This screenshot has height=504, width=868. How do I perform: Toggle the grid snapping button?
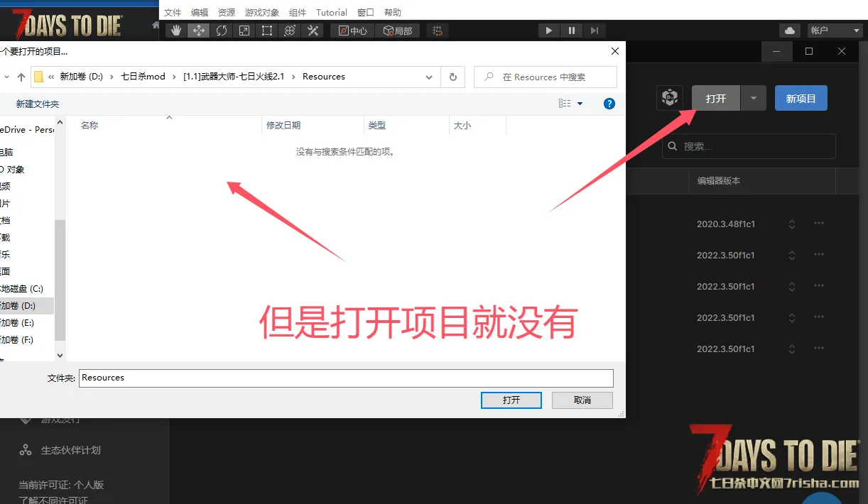click(x=438, y=31)
